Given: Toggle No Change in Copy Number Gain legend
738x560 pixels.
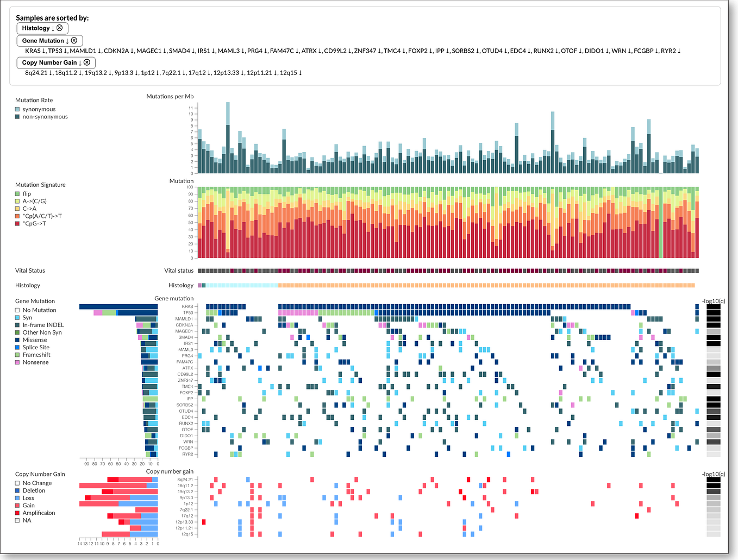Looking at the screenshot, I should [x=17, y=482].
